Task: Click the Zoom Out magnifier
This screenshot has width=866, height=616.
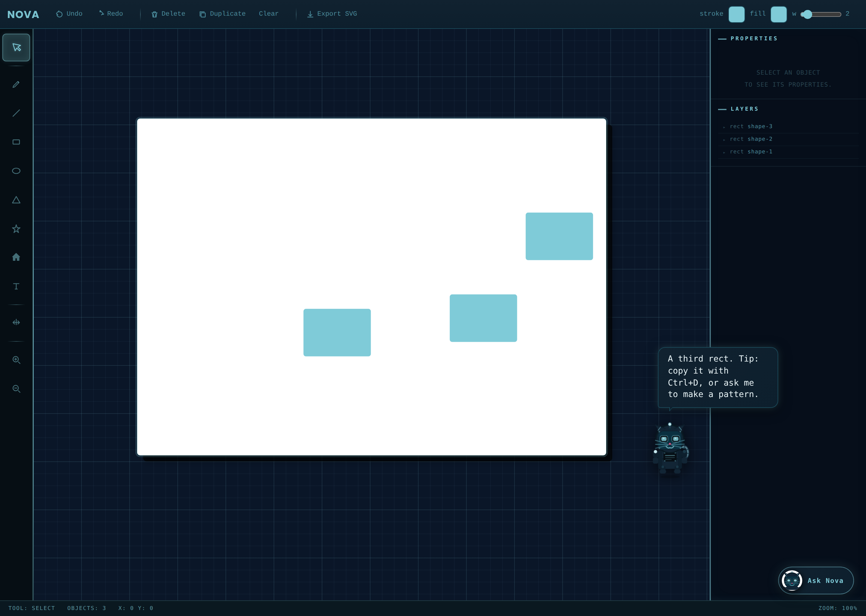Action: (x=16, y=389)
